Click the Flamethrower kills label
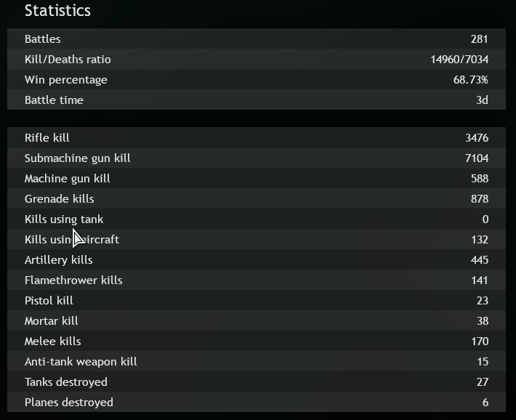This screenshot has width=516, height=420. [73, 280]
